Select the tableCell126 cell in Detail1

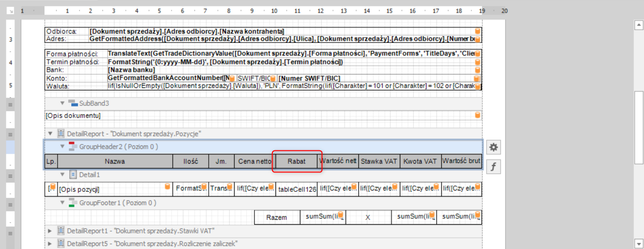[297, 189]
